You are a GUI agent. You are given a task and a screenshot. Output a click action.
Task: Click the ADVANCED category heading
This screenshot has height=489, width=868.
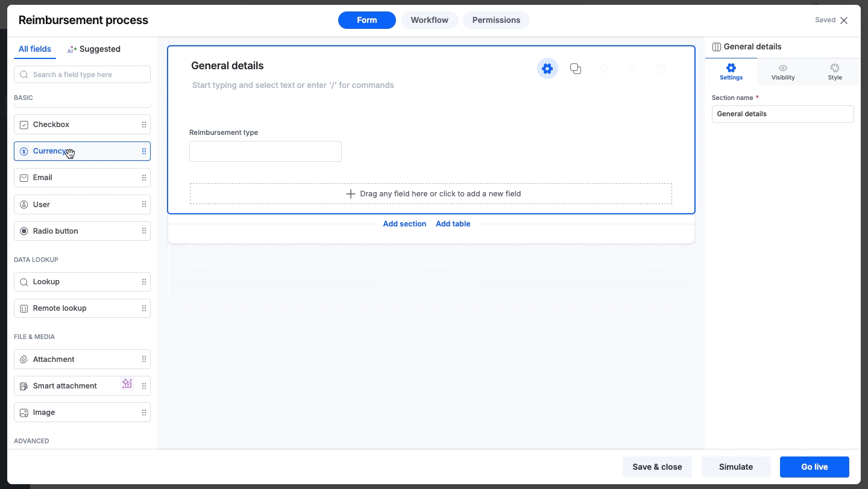(31, 441)
